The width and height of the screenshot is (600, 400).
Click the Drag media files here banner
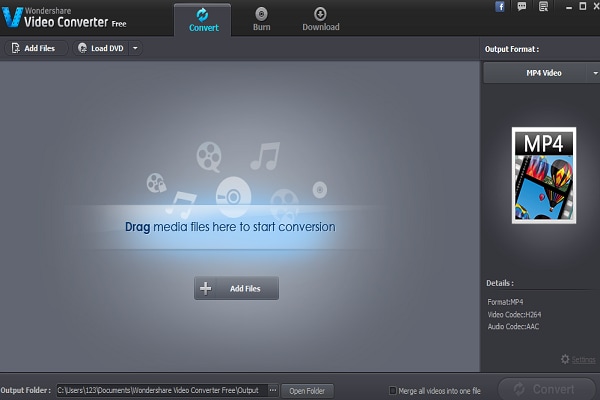pyautogui.click(x=230, y=227)
